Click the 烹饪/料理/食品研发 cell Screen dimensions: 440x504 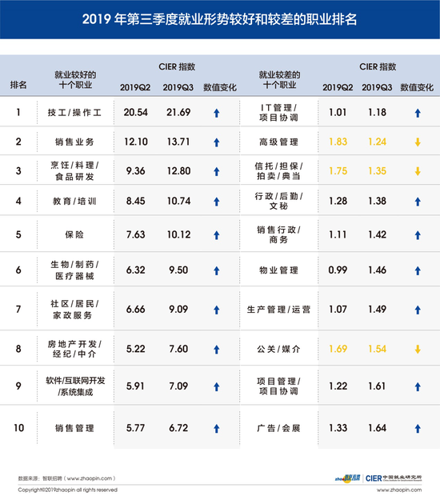tap(74, 171)
